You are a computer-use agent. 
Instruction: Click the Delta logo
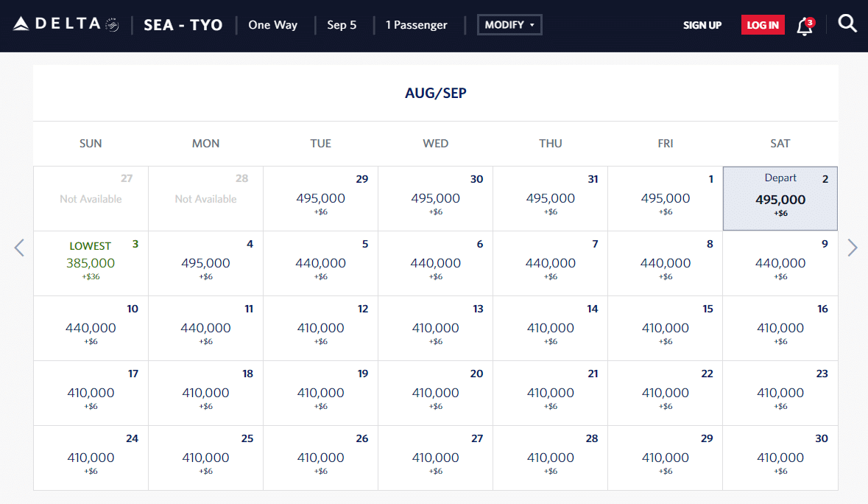coord(66,24)
